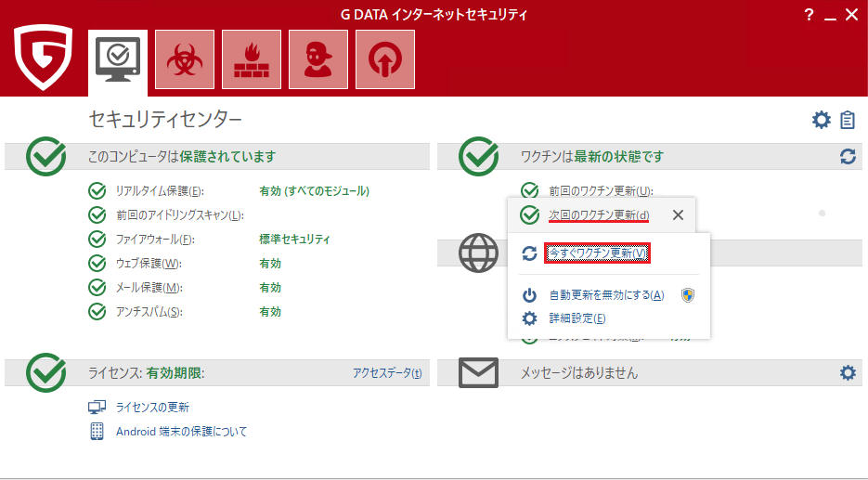Click the power icon beside 自動更新を無効にする
This screenshot has width=868, height=480.
530,295
